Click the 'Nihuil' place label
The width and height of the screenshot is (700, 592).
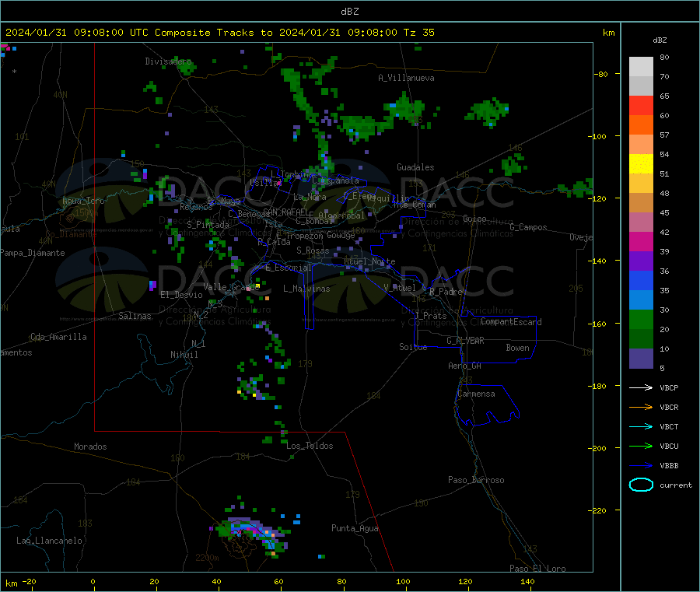tap(184, 355)
